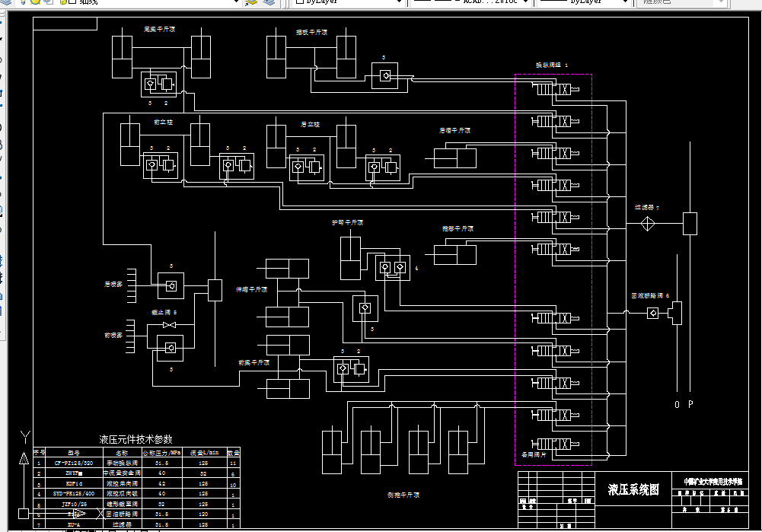The height and width of the screenshot is (532, 762).
Task: Select the 备用阀片 label
Action: (534, 455)
